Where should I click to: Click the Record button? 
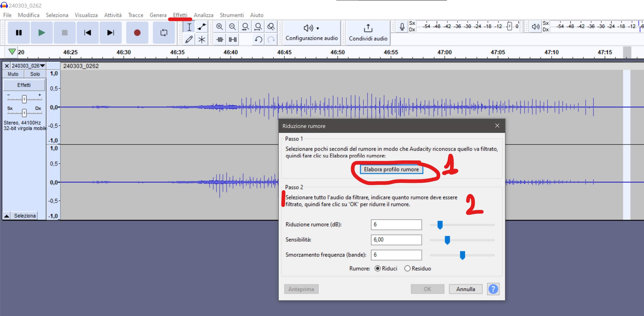pos(137,33)
